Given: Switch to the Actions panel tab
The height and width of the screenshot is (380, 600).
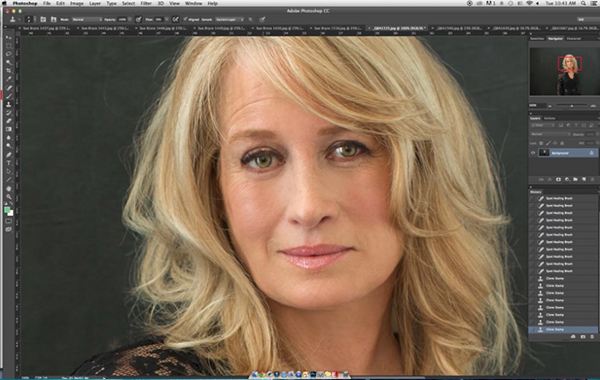Looking at the screenshot, I should [x=549, y=118].
